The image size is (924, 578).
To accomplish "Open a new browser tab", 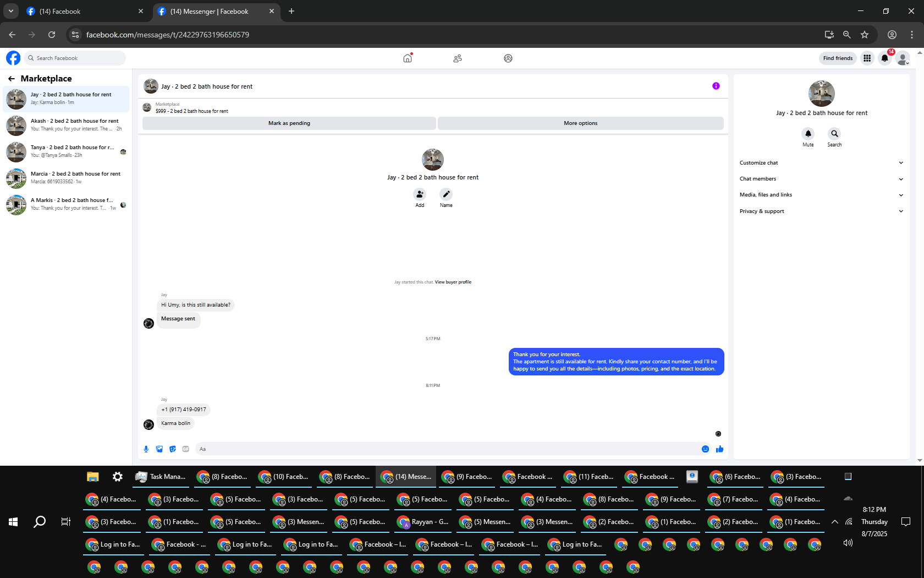I will click(x=291, y=11).
